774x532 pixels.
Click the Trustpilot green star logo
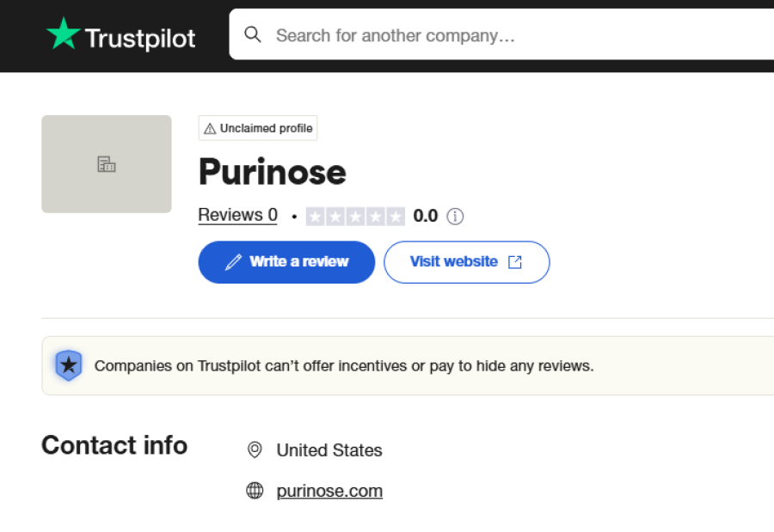[63, 34]
